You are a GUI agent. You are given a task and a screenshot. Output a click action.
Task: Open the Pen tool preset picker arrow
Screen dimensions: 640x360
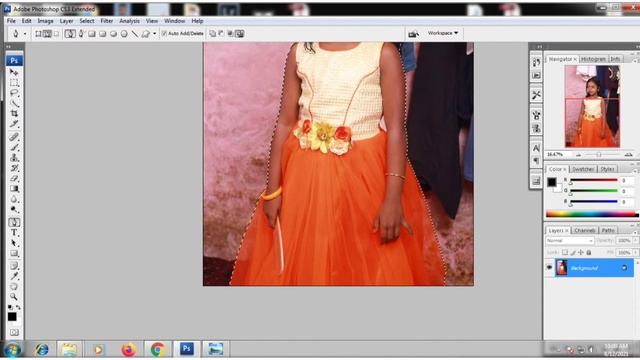tap(24, 34)
